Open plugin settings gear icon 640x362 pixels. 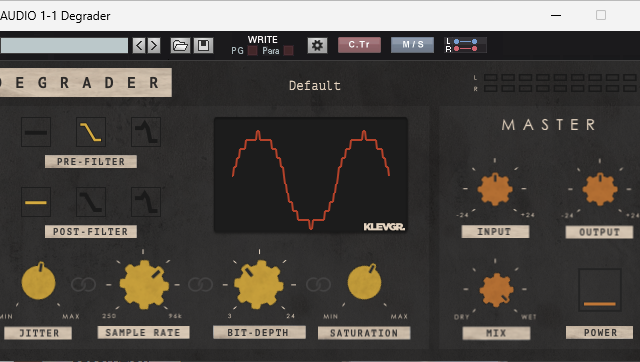[x=317, y=45]
